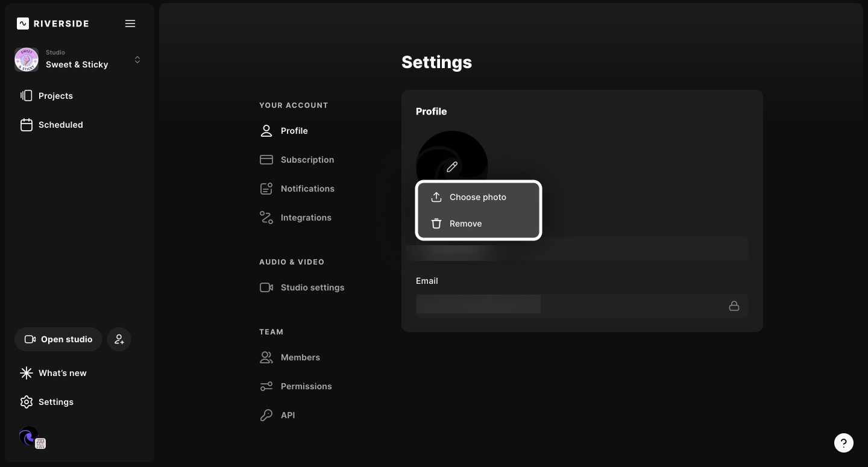Open What's new announcements
868x467 pixels.
click(62, 373)
